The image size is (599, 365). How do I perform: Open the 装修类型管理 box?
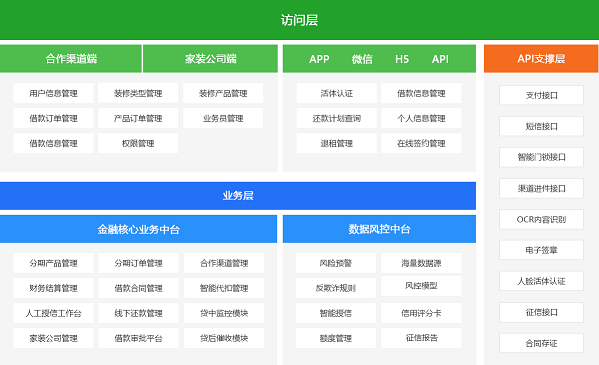[138, 93]
